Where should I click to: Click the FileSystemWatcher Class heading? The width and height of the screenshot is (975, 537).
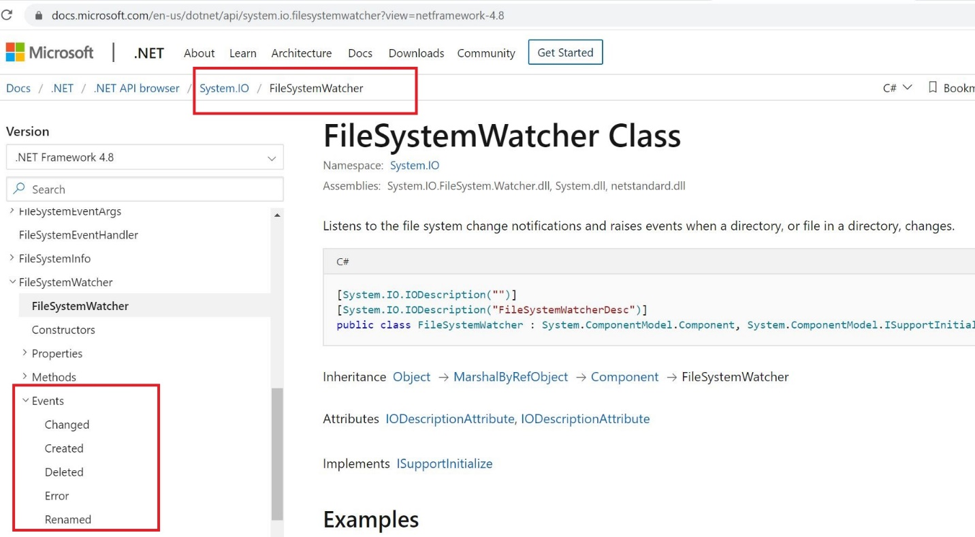point(502,135)
